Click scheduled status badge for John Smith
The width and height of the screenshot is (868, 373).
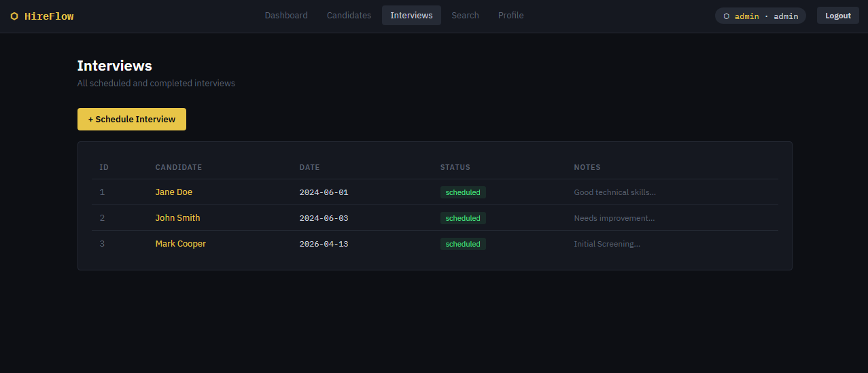click(463, 218)
